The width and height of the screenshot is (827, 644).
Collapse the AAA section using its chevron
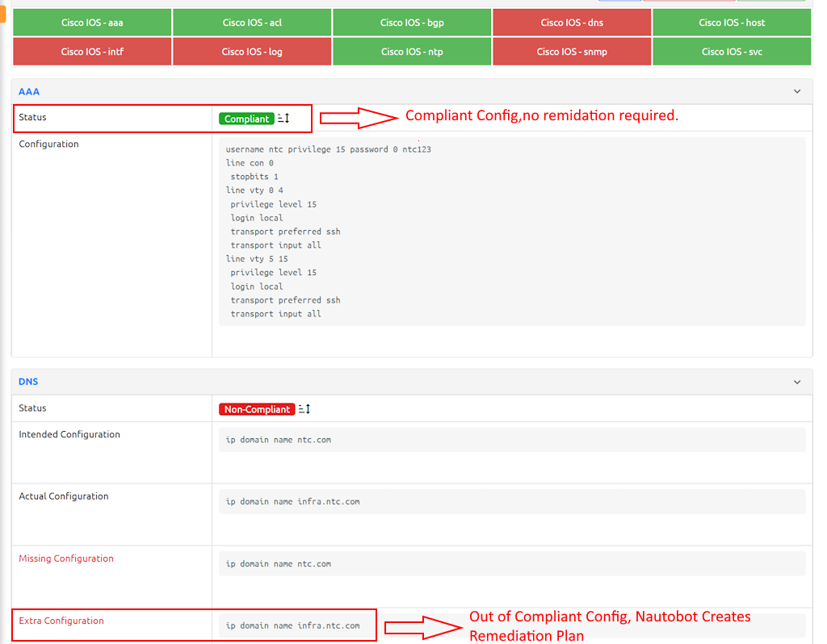[796, 91]
